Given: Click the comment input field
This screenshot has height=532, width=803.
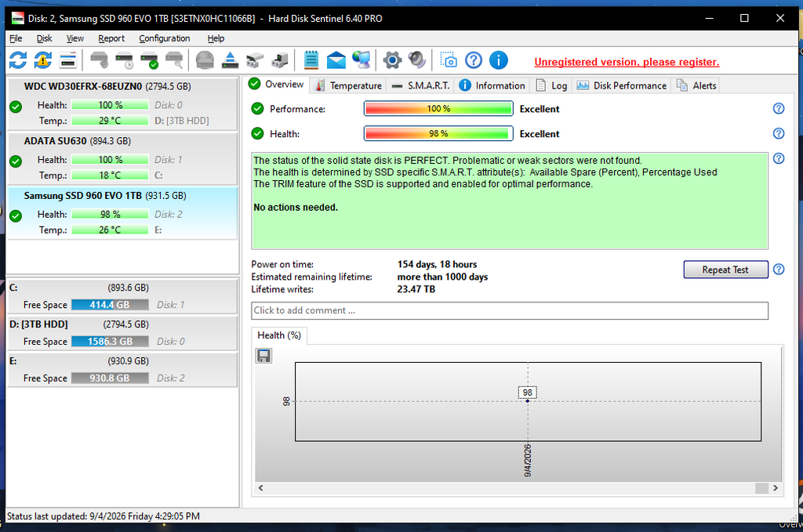Looking at the screenshot, I should pyautogui.click(x=510, y=310).
